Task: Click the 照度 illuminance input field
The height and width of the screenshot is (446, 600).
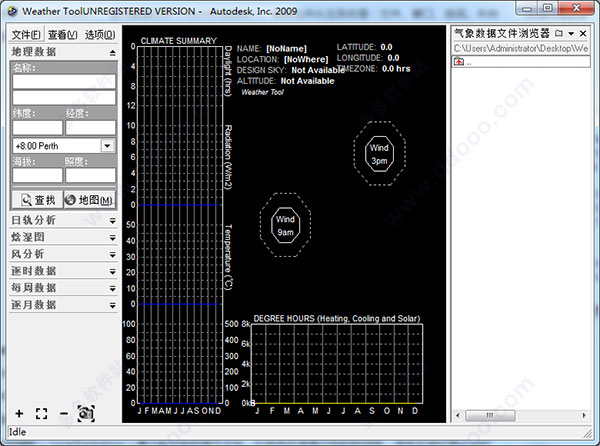Action: tap(90, 175)
